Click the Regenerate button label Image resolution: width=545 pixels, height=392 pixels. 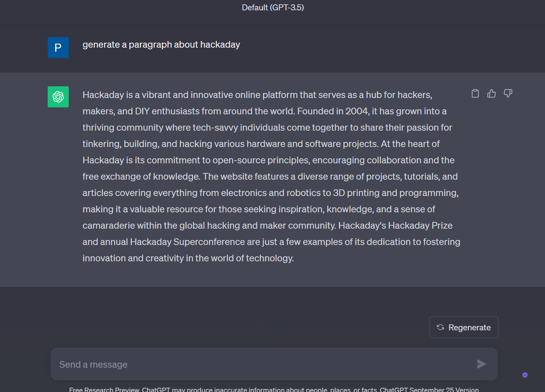click(470, 327)
